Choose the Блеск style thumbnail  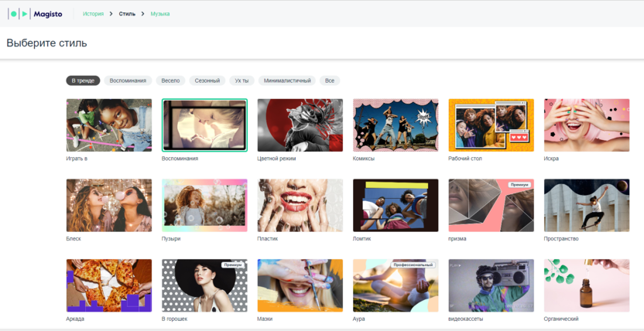(109, 206)
